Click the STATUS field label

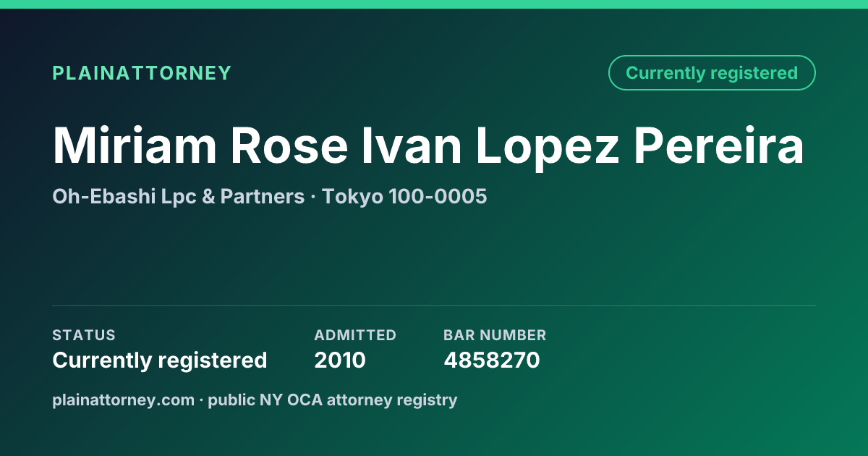84,335
